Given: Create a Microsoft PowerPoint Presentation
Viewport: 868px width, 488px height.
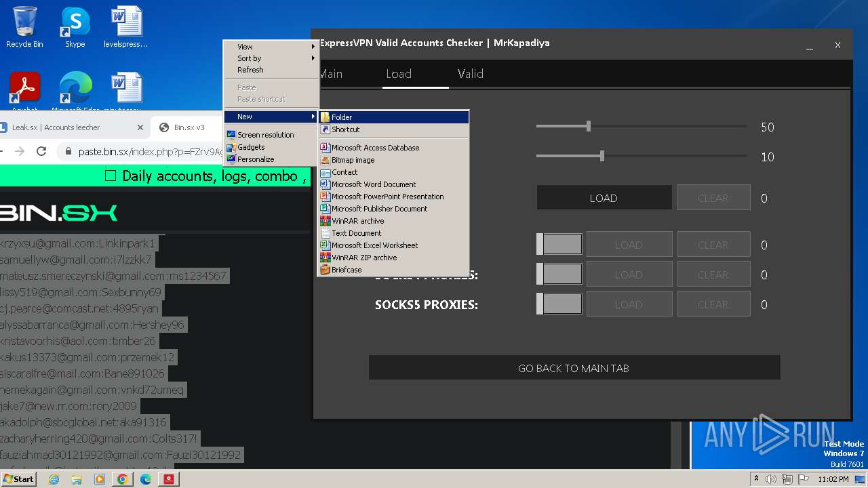Looking at the screenshot, I should point(393,197).
